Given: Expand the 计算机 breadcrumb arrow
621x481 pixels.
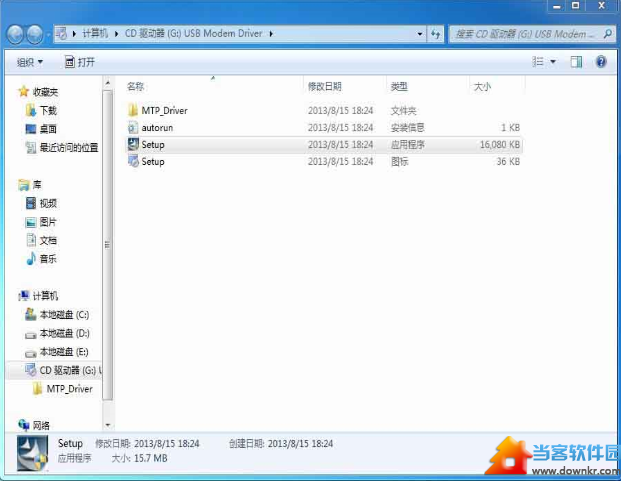Looking at the screenshot, I should [116, 34].
